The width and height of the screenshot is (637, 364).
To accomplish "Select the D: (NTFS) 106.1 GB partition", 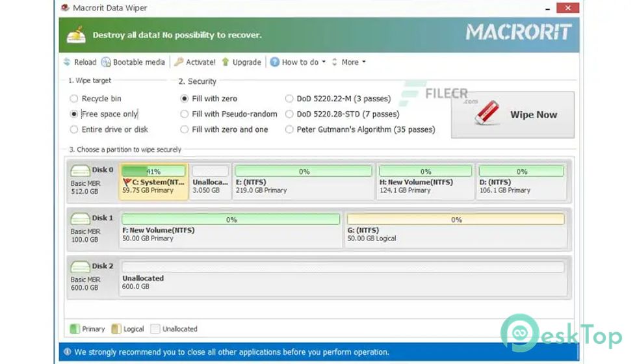I will pyautogui.click(x=521, y=181).
